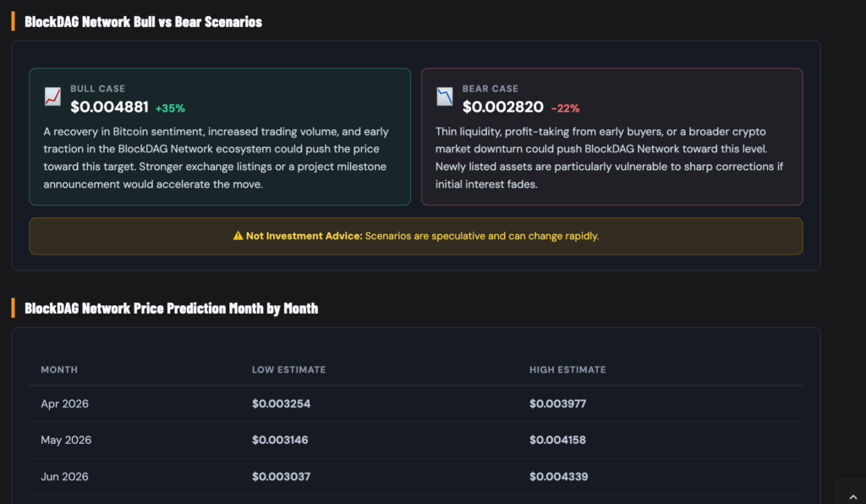866x504 pixels.
Task: Select Apr 2026 high estimate $0.003977
Action: (558, 403)
